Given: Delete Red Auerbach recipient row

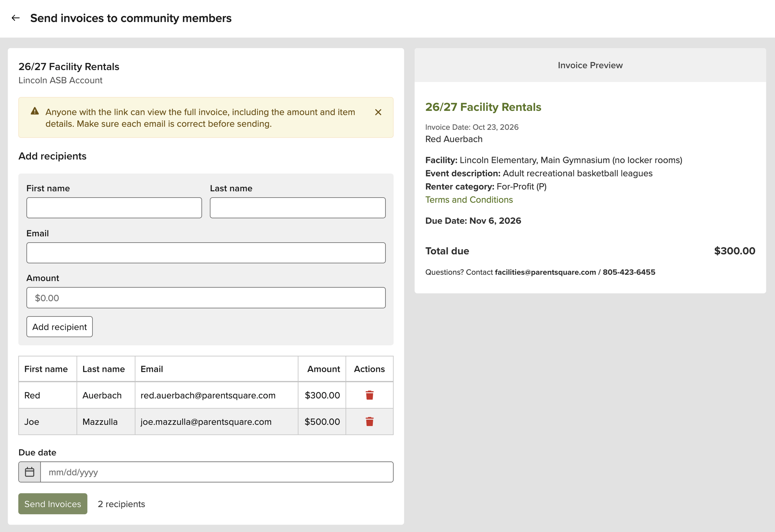Looking at the screenshot, I should [x=369, y=395].
